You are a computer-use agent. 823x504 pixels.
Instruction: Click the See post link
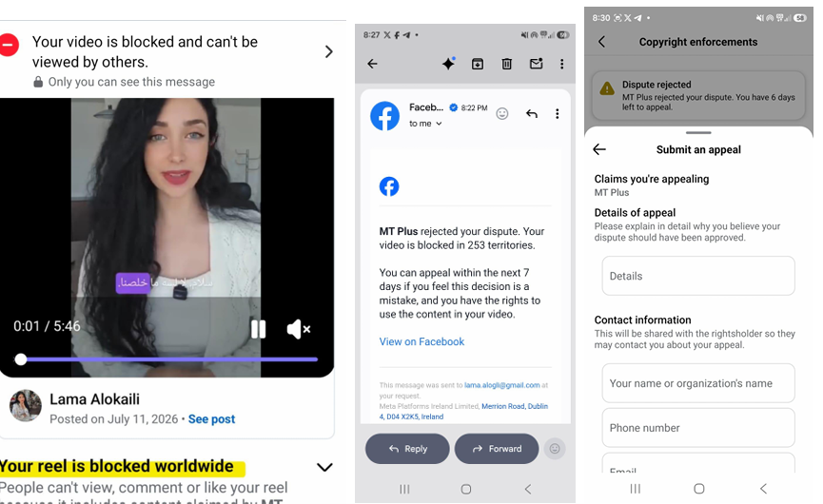pyautogui.click(x=211, y=419)
